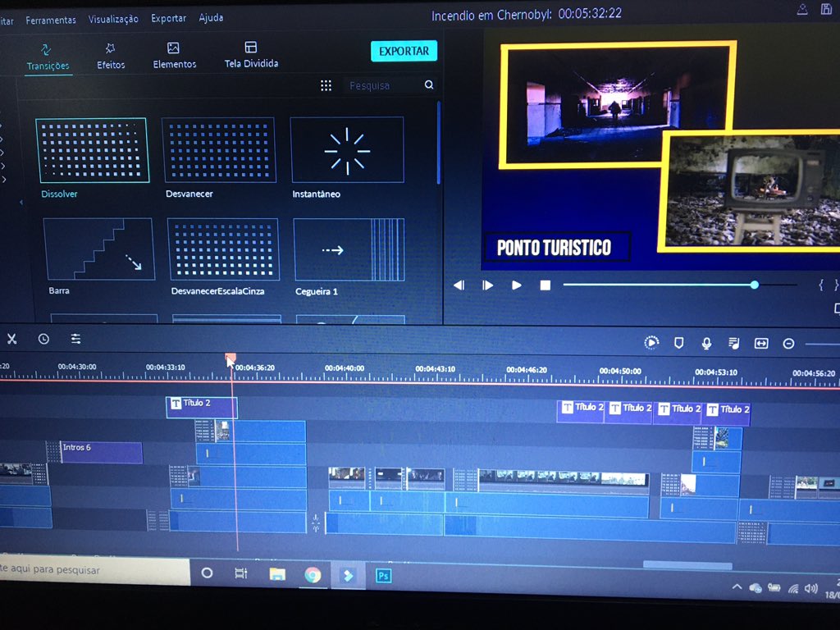Viewport: 840px width, 630px height.
Task: Click the magnifier search icon
Action: (429, 84)
